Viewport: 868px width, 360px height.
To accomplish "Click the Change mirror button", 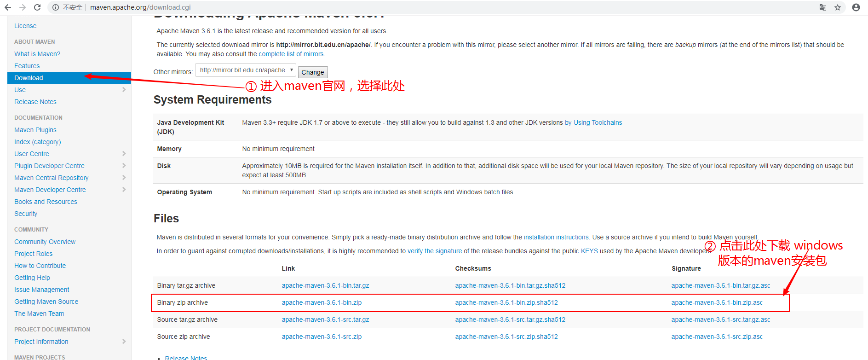I will [313, 72].
